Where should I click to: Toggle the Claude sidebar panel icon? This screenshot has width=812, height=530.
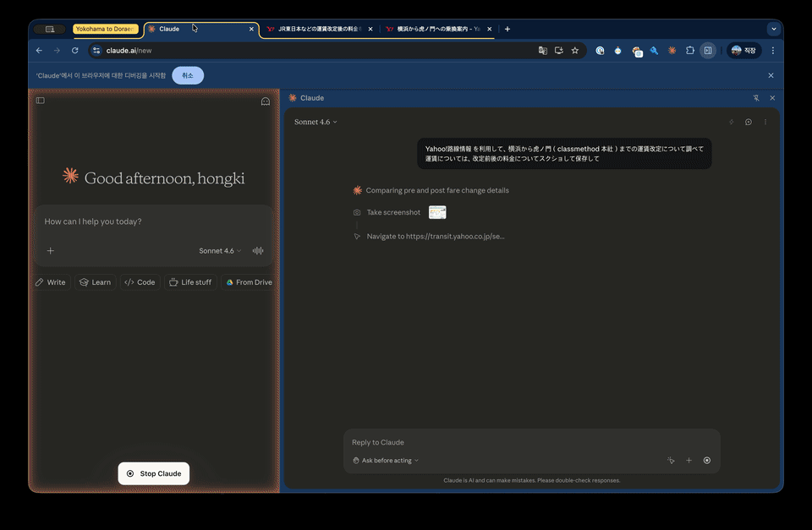click(x=40, y=101)
